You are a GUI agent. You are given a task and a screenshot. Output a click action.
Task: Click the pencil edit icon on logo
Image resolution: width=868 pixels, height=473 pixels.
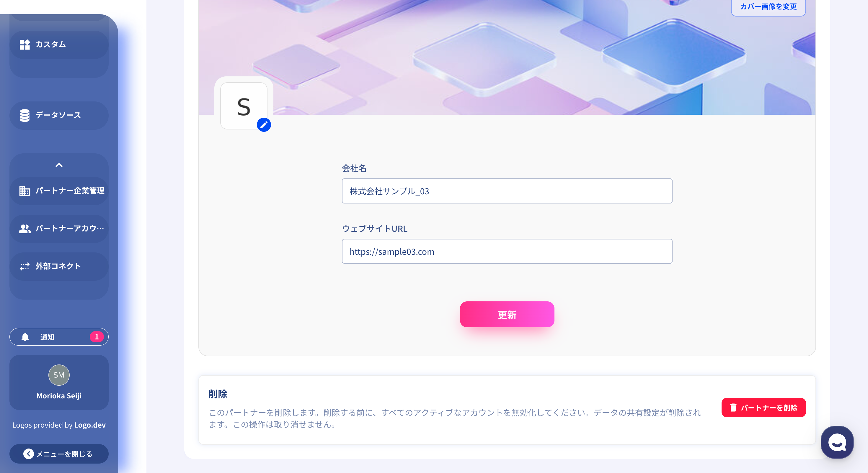tap(264, 125)
